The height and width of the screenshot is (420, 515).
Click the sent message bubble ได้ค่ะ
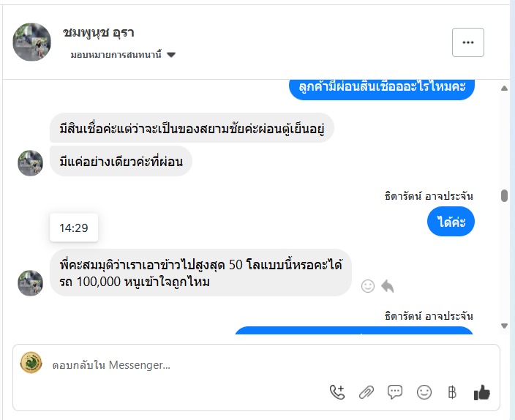tap(451, 222)
